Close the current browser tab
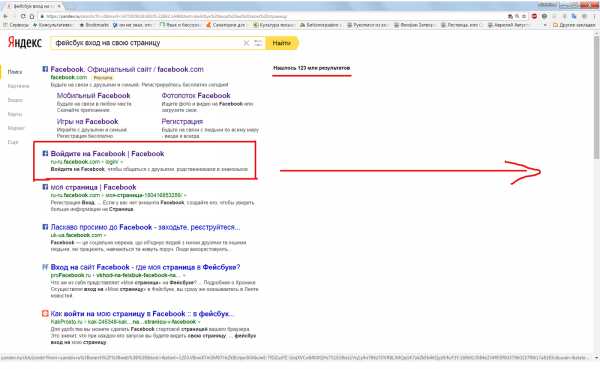The width and height of the screenshot is (600, 369). (59, 6)
